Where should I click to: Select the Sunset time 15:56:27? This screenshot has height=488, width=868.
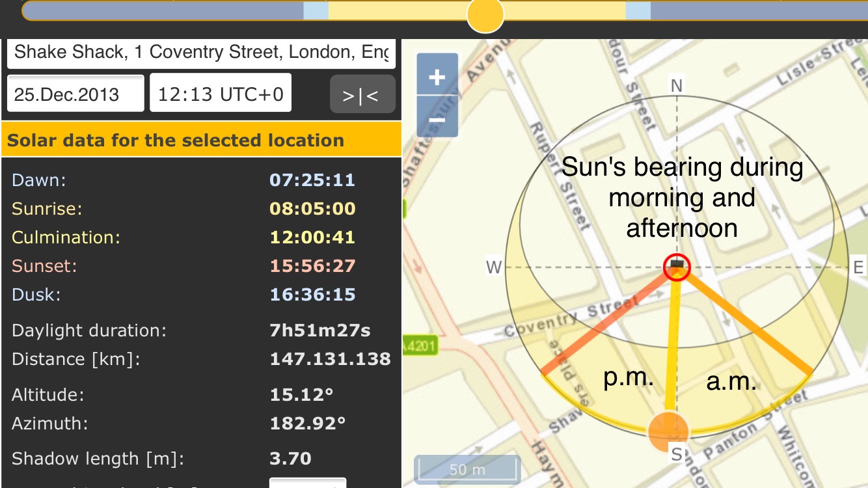(x=312, y=266)
